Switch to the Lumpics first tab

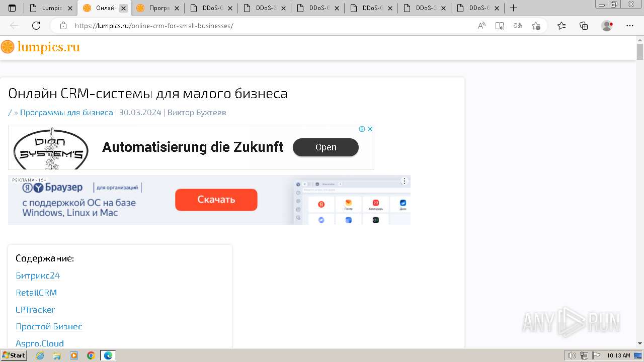tap(51, 8)
